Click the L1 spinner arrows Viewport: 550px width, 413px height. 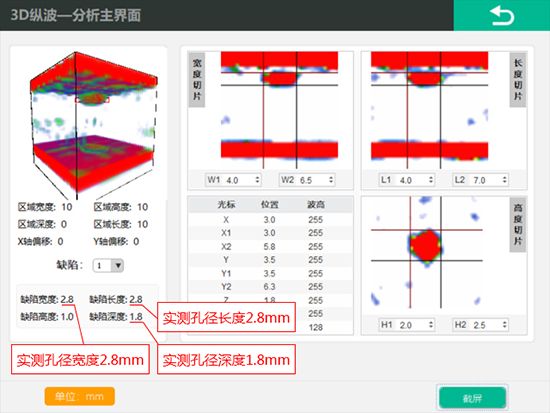pyautogui.click(x=431, y=180)
